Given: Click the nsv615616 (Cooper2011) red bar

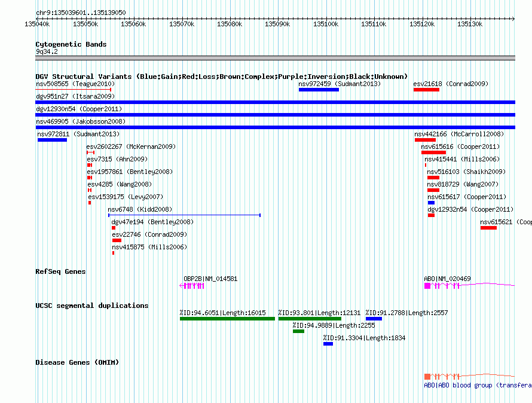Looking at the screenshot, I should pyautogui.click(x=433, y=152).
